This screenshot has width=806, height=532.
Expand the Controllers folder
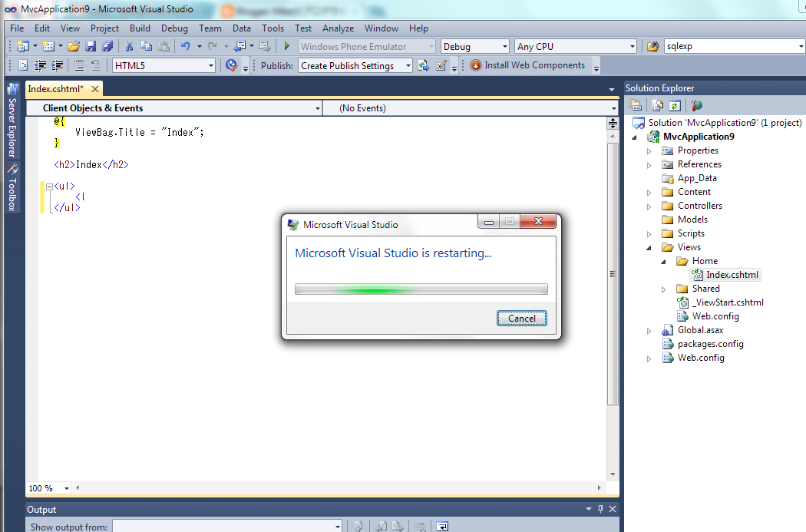649,207
